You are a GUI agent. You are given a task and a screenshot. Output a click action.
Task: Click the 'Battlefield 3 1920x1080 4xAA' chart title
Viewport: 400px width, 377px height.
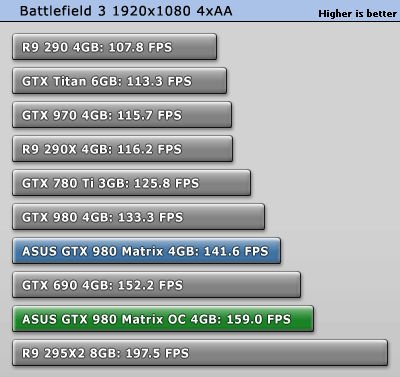point(126,11)
